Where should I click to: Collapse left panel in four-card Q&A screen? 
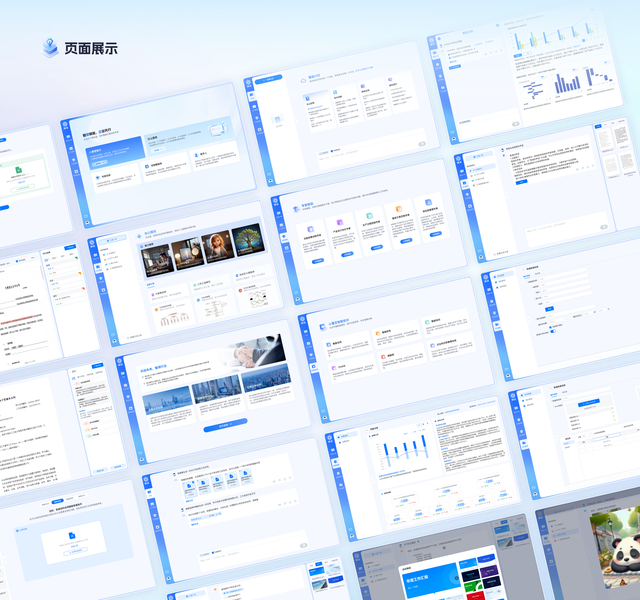pos(297,120)
